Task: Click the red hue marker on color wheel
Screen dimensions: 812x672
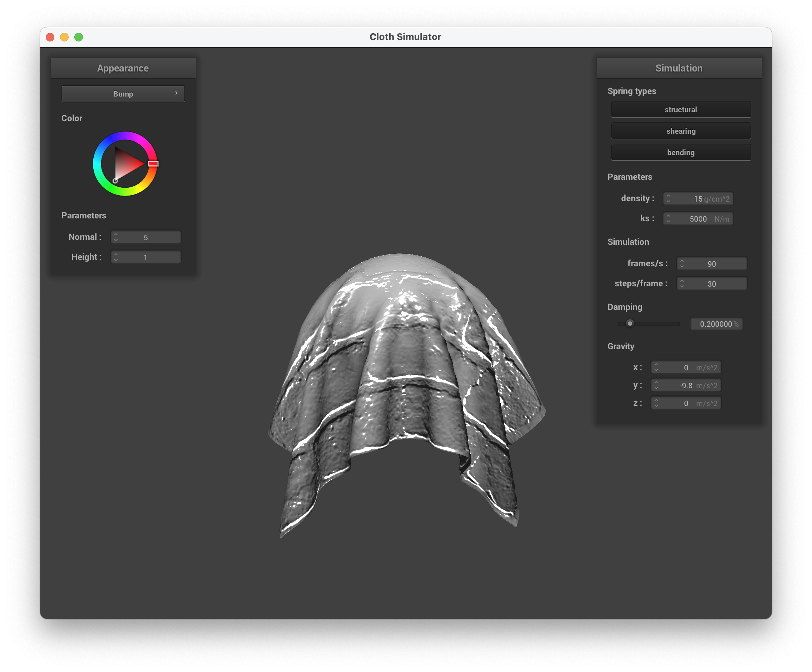Action: [x=153, y=164]
